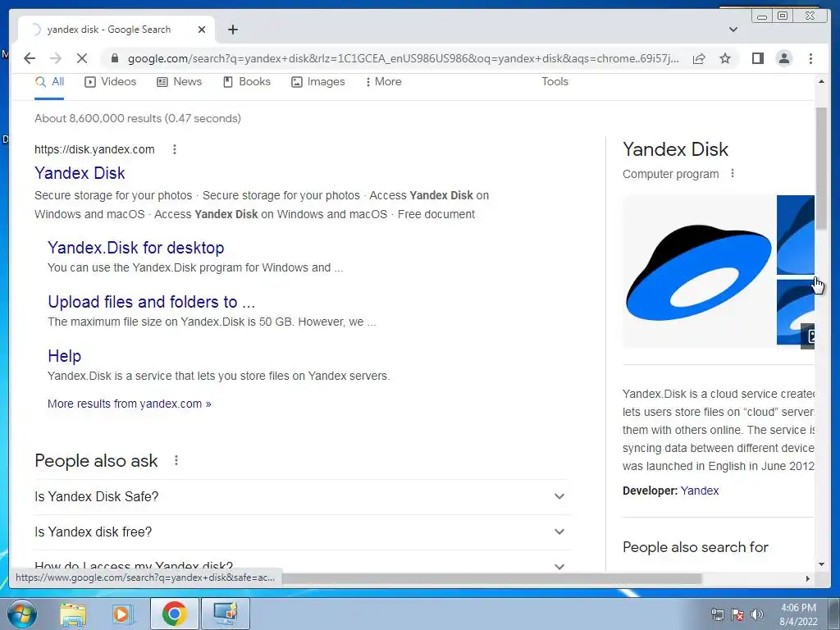Expand How do I access my Yandex disk

tap(300, 565)
